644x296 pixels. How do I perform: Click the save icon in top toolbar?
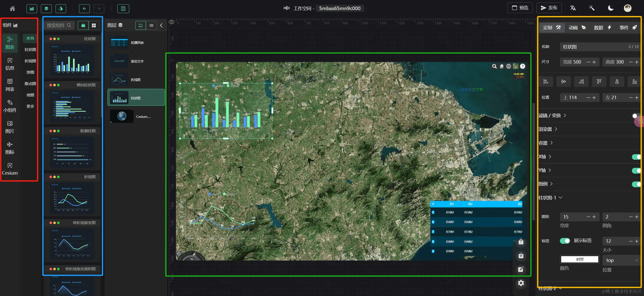tap(123, 9)
